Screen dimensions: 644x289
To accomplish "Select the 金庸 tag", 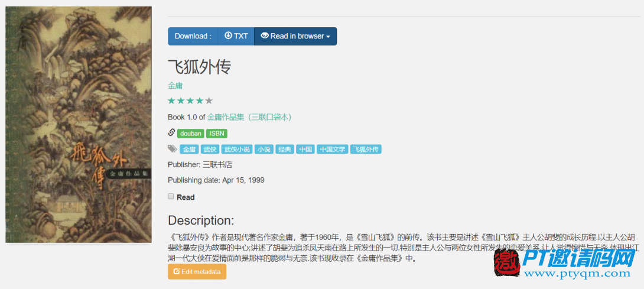I will click(190, 149).
